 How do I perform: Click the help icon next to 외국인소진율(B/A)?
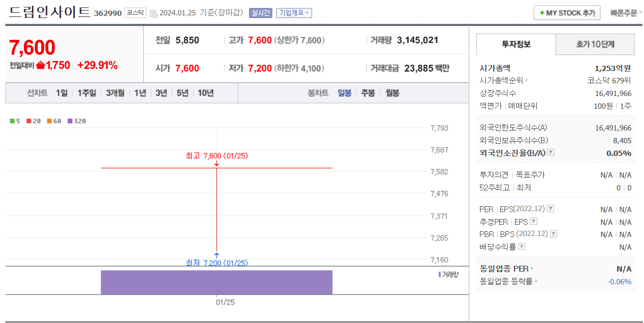551,153
